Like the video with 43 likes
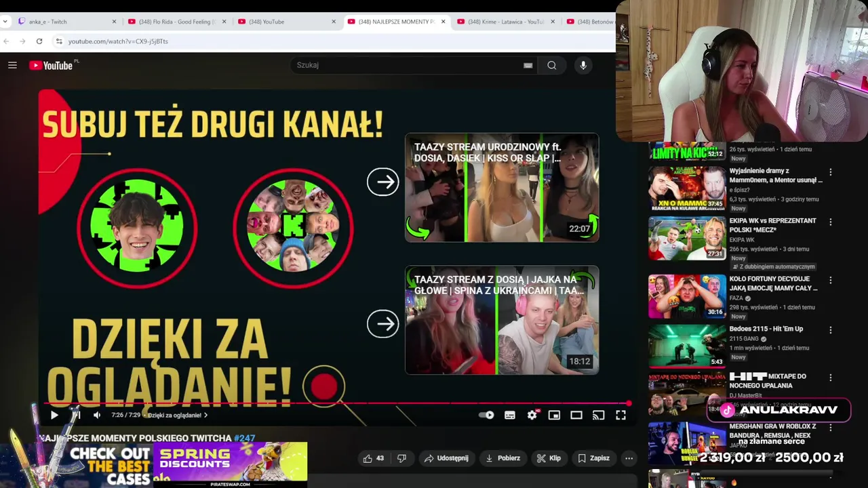This screenshot has height=488, width=868. tap(374, 458)
